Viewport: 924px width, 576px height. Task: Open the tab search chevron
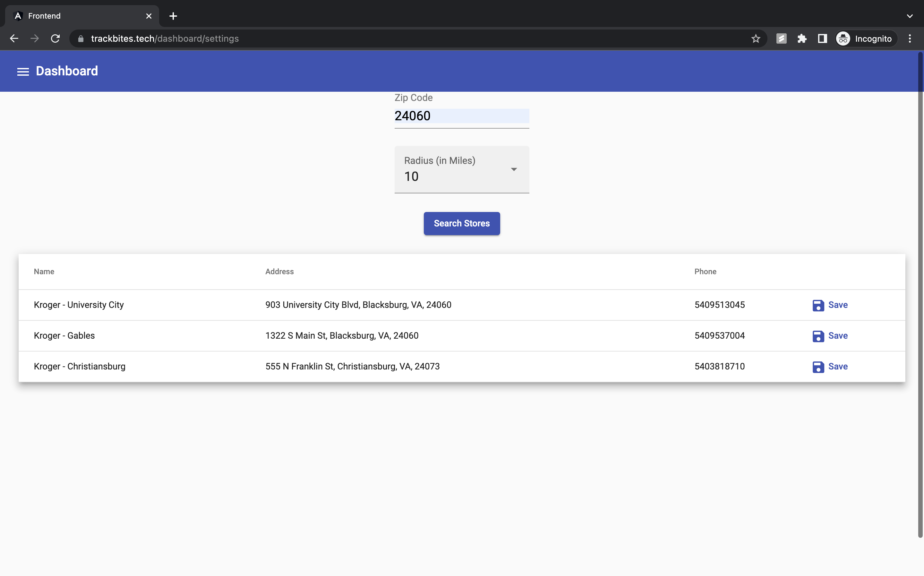click(x=910, y=16)
